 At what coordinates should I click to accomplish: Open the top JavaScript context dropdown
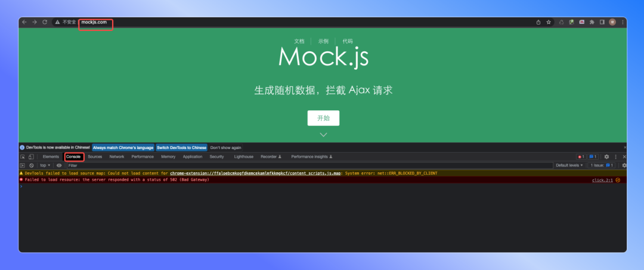[45, 165]
